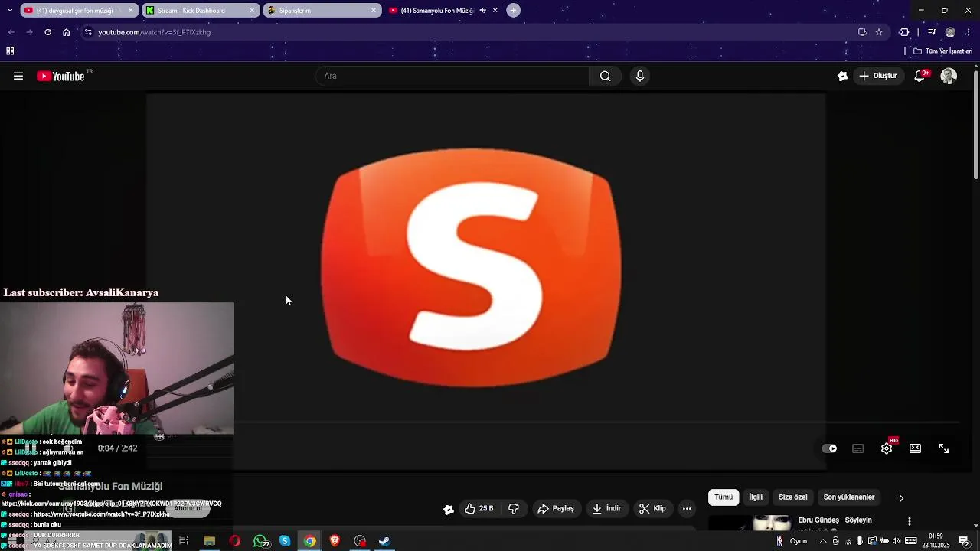Open Chrome profile avatar

[950, 32]
